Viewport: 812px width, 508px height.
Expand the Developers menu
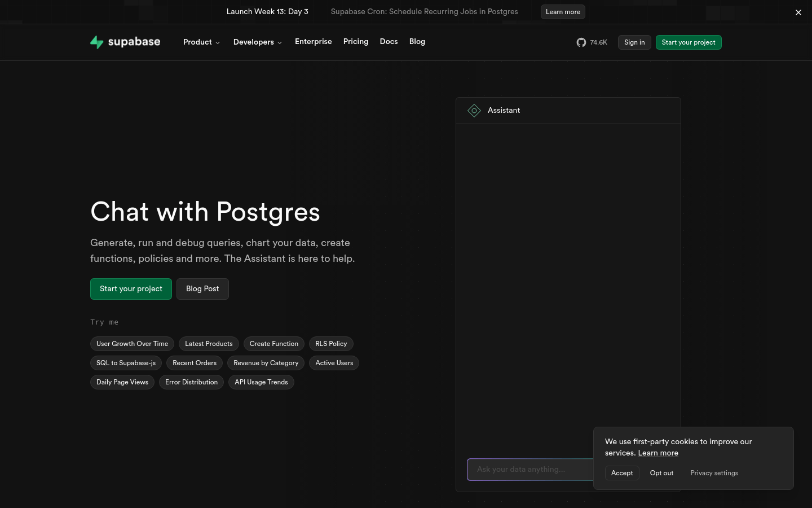pyautogui.click(x=258, y=42)
